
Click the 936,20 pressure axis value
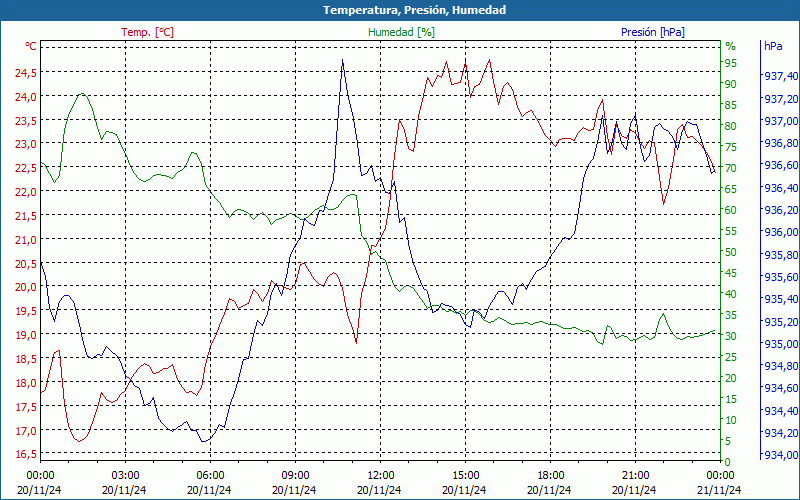tap(781, 210)
